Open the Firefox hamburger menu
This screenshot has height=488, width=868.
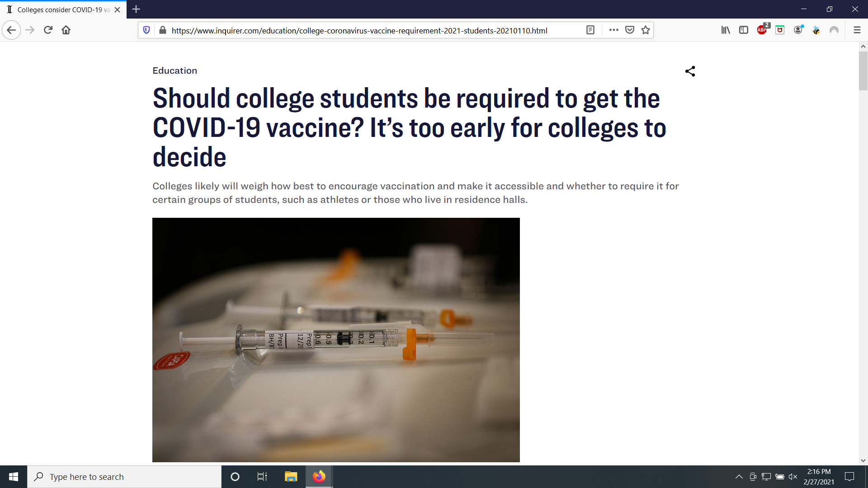click(857, 30)
